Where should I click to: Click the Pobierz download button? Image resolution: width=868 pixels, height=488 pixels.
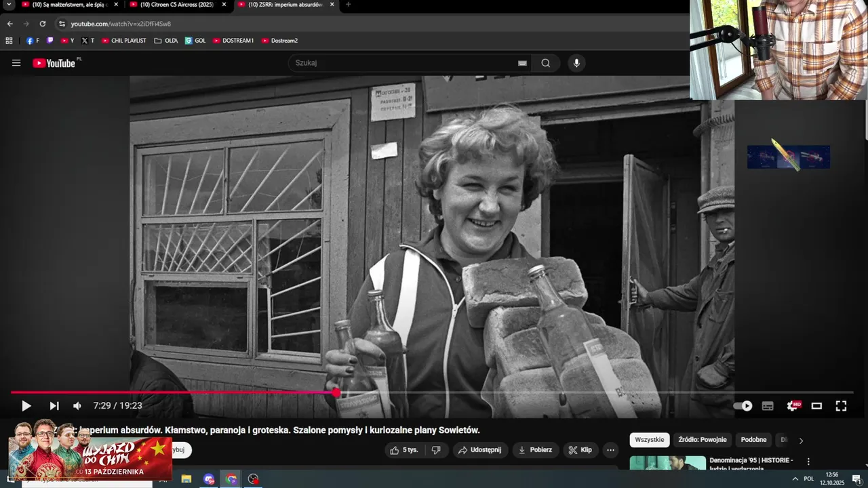coord(535,449)
